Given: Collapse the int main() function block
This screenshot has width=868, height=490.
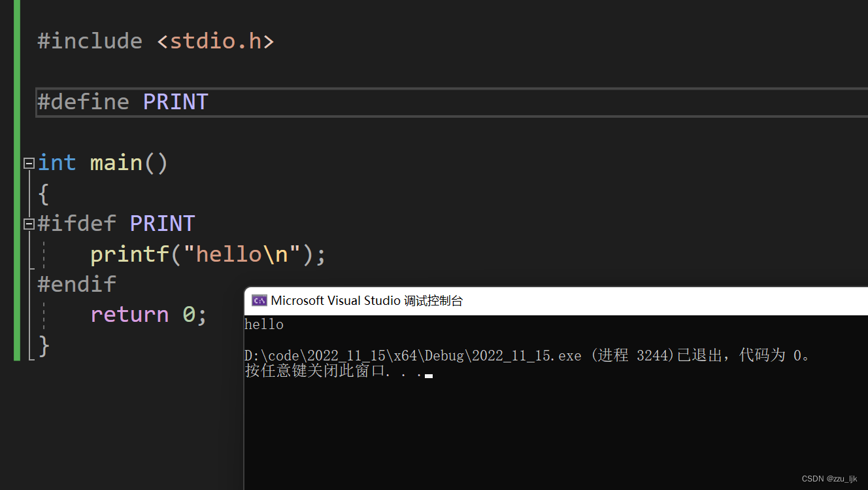Looking at the screenshot, I should pyautogui.click(x=29, y=163).
